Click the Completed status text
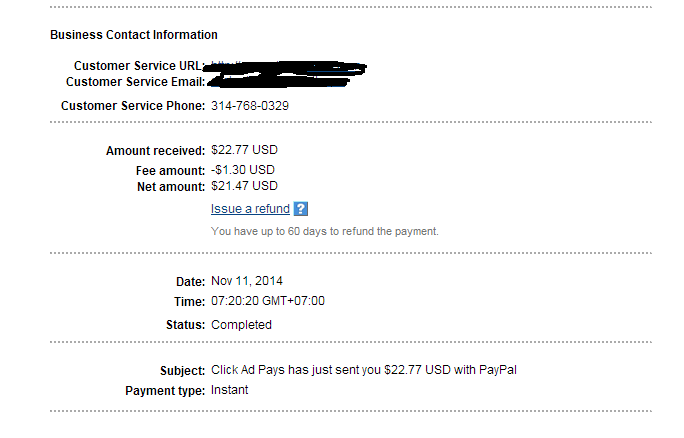 (241, 325)
